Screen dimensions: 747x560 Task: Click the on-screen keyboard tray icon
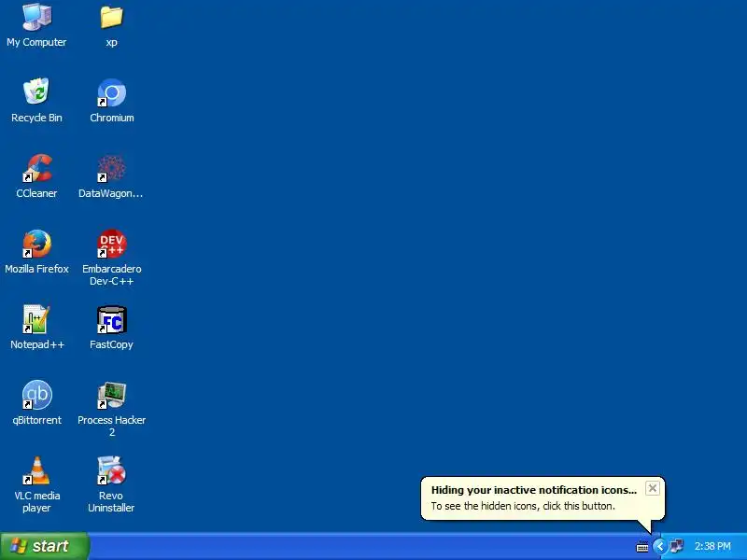(642, 547)
